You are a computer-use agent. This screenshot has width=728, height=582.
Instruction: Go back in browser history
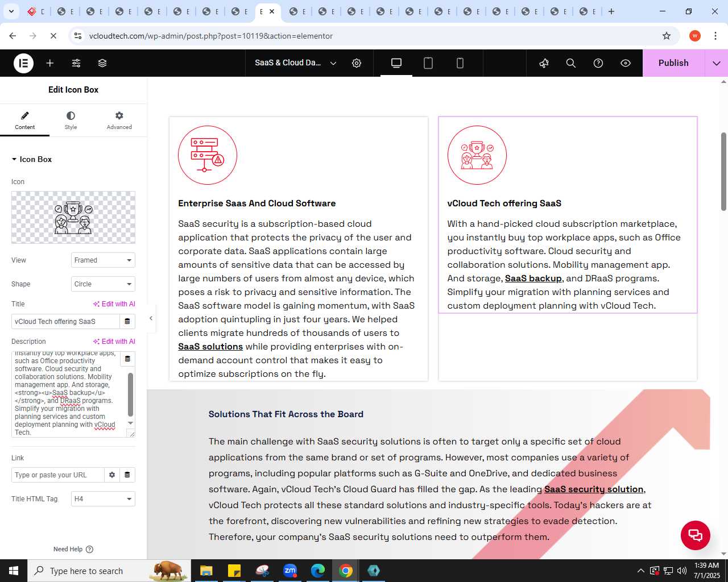13,36
